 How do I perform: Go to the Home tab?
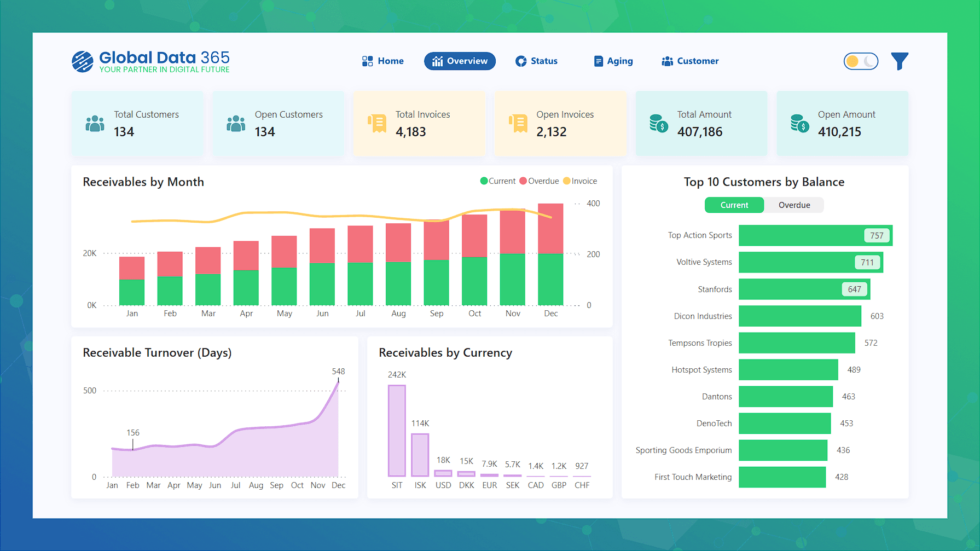383,61
